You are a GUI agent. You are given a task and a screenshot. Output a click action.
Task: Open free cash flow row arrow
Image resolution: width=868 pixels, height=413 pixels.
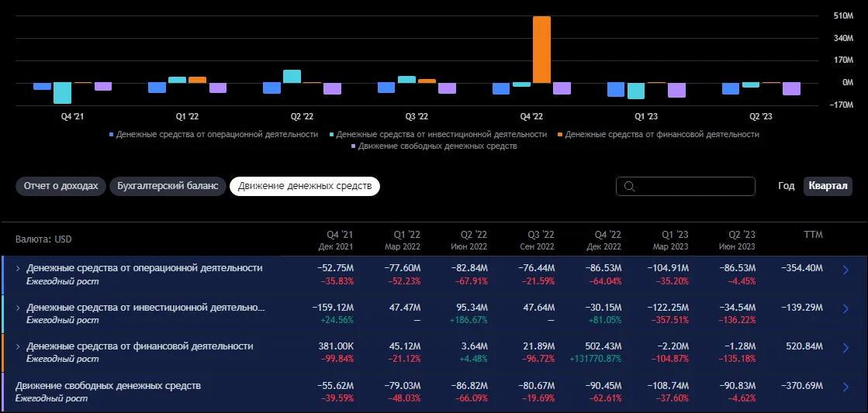point(846,387)
